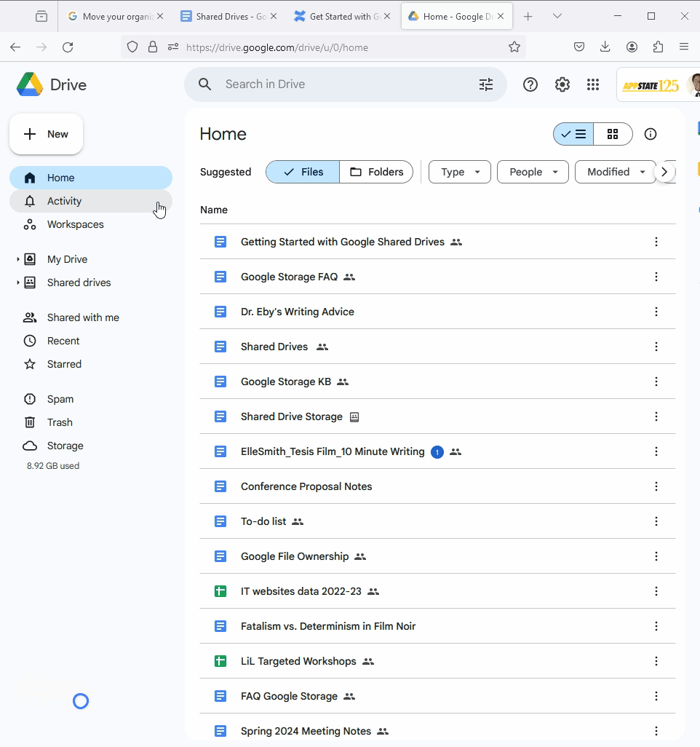Click the 8.92 GB used text
This screenshot has height=747, width=700.
pyautogui.click(x=53, y=466)
